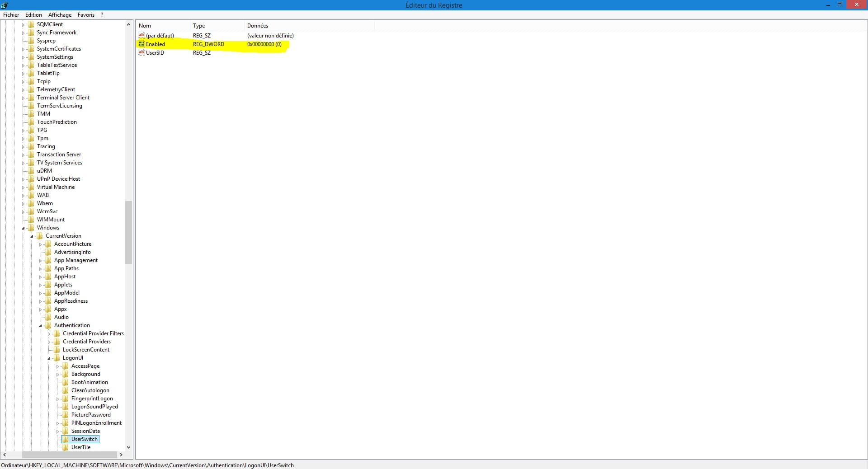Click the UserSwitch folder icon
The width and height of the screenshot is (868, 469).
click(65, 439)
